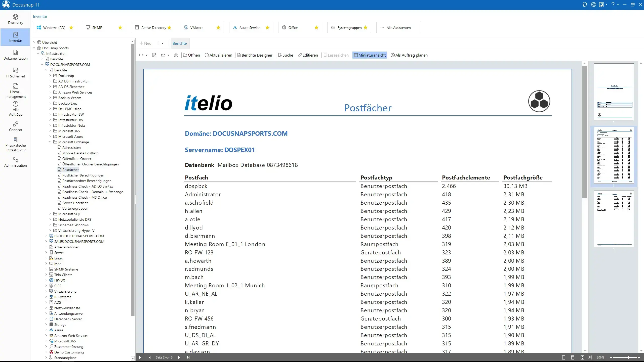The width and height of the screenshot is (644, 362).
Task: Switch to continuous page view icon
Action: click(x=573, y=357)
